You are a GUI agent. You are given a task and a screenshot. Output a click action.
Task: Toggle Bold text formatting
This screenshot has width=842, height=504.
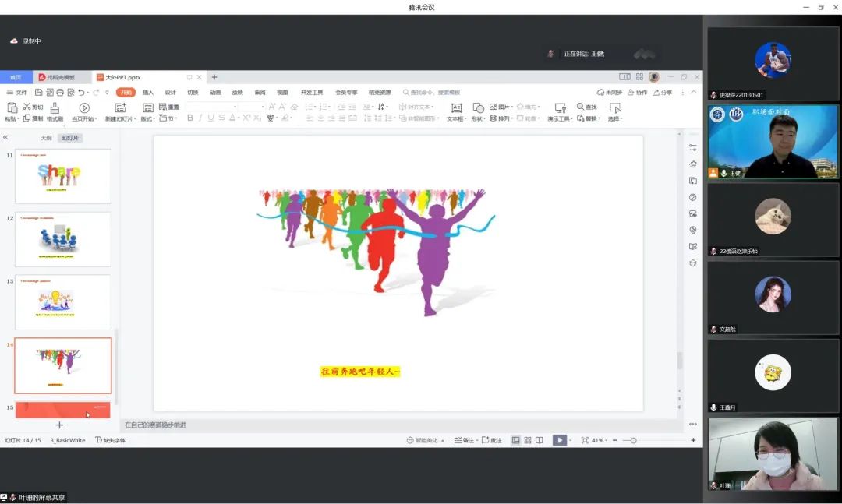click(x=189, y=118)
